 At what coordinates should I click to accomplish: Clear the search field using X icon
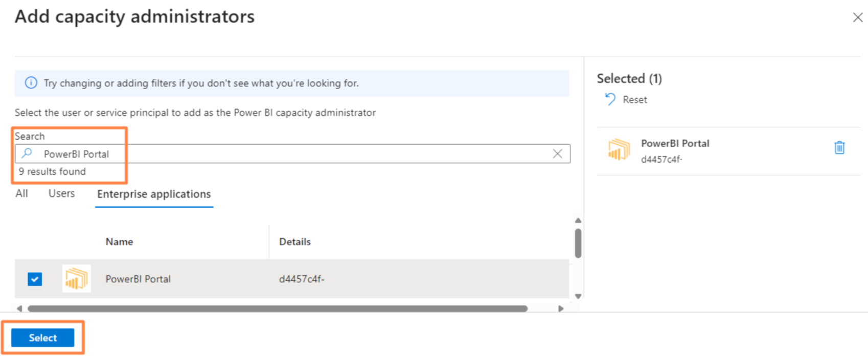click(x=557, y=153)
